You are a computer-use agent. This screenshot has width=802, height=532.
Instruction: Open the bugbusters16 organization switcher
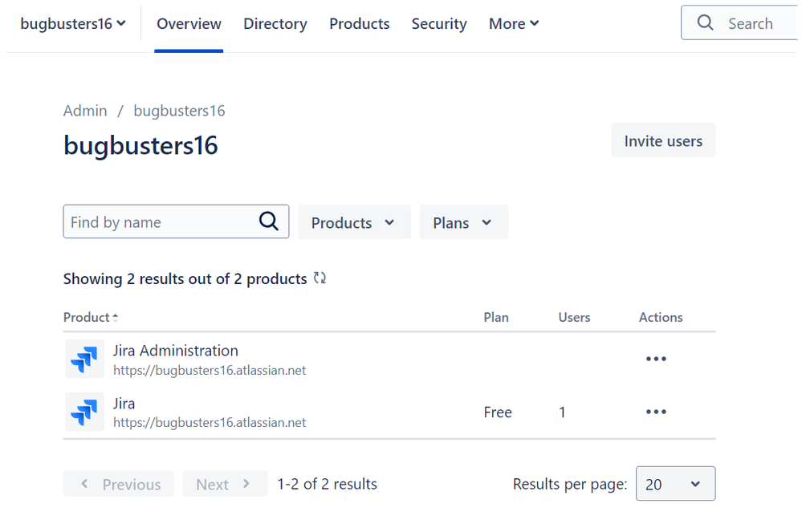click(x=72, y=23)
